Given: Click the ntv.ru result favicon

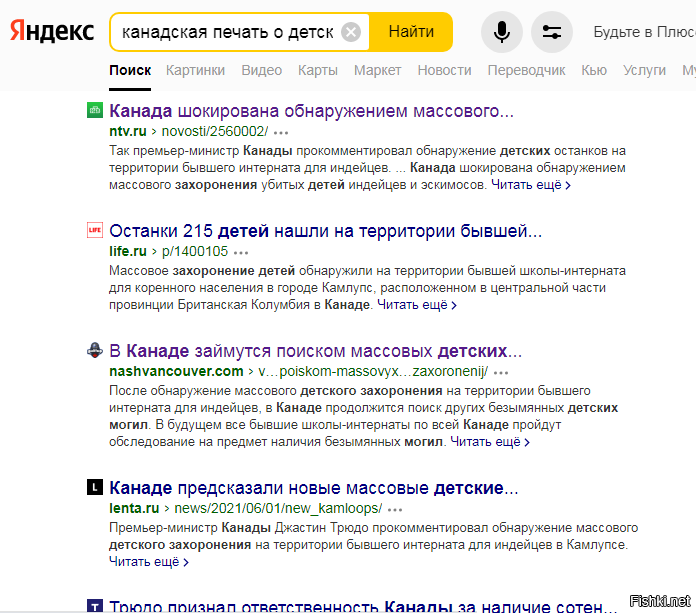Looking at the screenshot, I should point(95,110).
